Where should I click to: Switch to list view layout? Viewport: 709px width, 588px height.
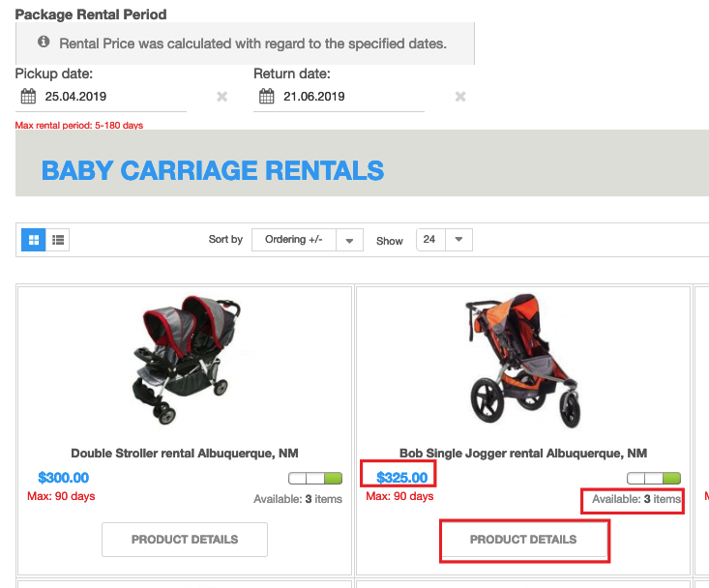point(58,240)
